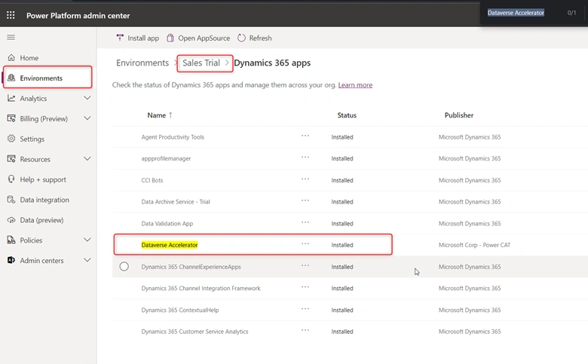
Task: Click the Open AppSource button
Action: 198,38
